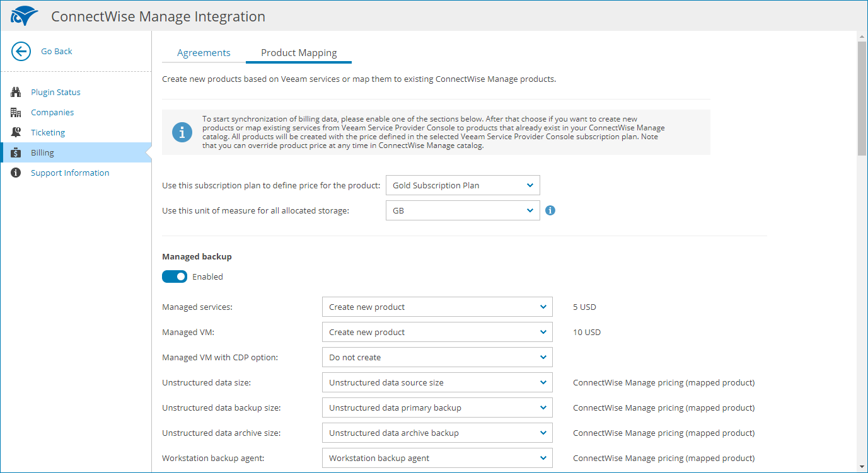868x473 pixels.
Task: Click the Support Information icon
Action: click(16, 173)
